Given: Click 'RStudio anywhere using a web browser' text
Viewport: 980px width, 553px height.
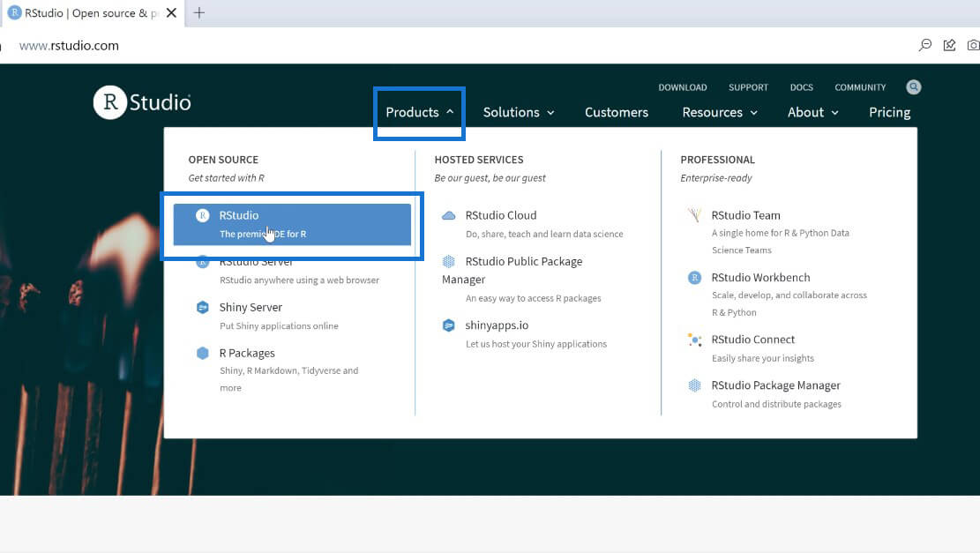Looking at the screenshot, I should point(299,280).
